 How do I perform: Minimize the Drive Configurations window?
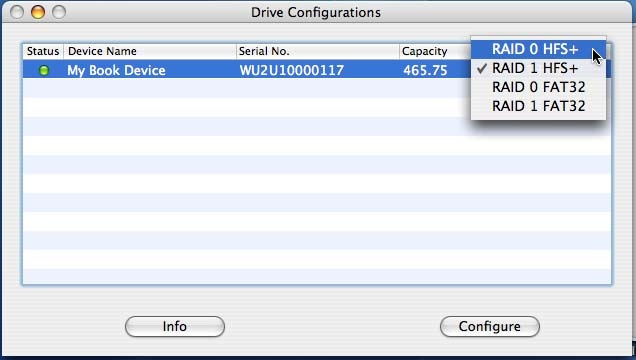[x=38, y=12]
